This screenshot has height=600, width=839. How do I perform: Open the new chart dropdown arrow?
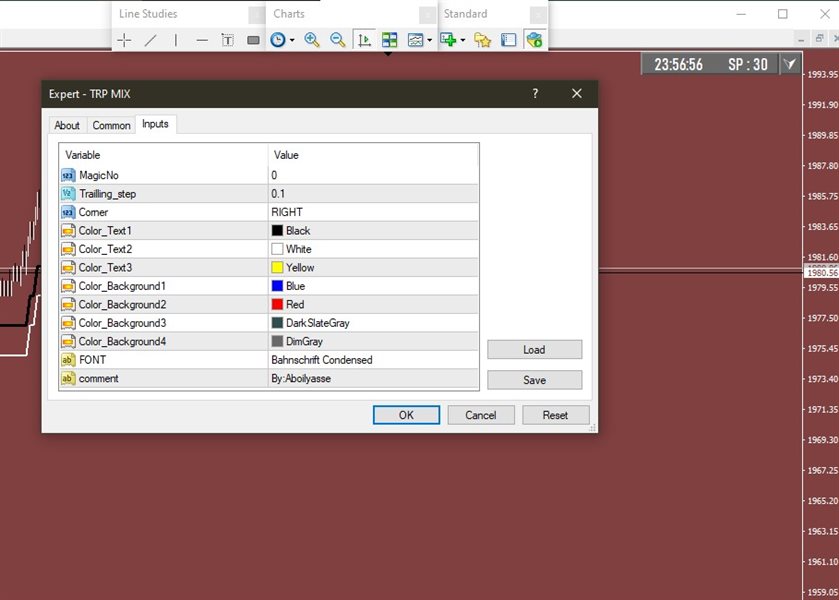tap(463, 41)
